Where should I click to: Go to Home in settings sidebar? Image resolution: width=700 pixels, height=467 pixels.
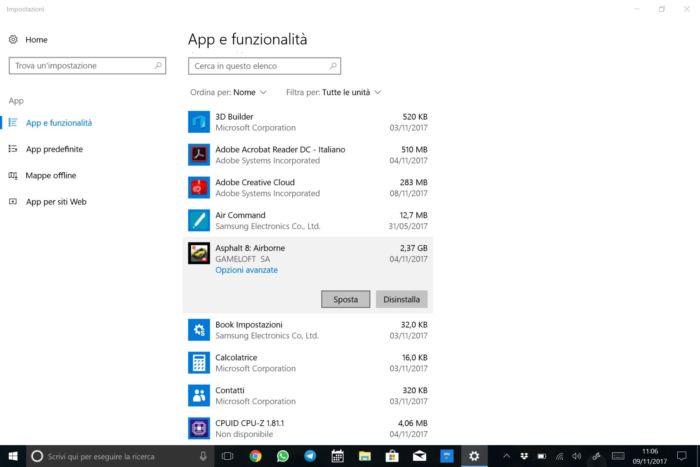(x=36, y=40)
